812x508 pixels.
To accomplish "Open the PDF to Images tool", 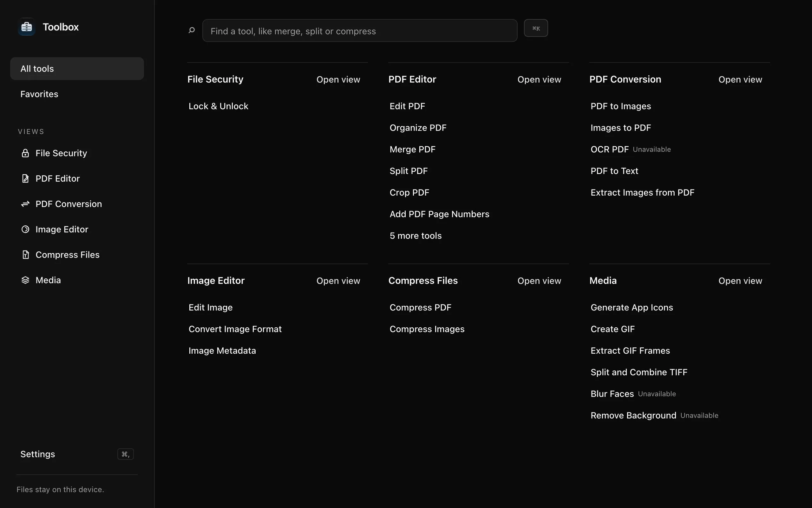I will pos(621,106).
